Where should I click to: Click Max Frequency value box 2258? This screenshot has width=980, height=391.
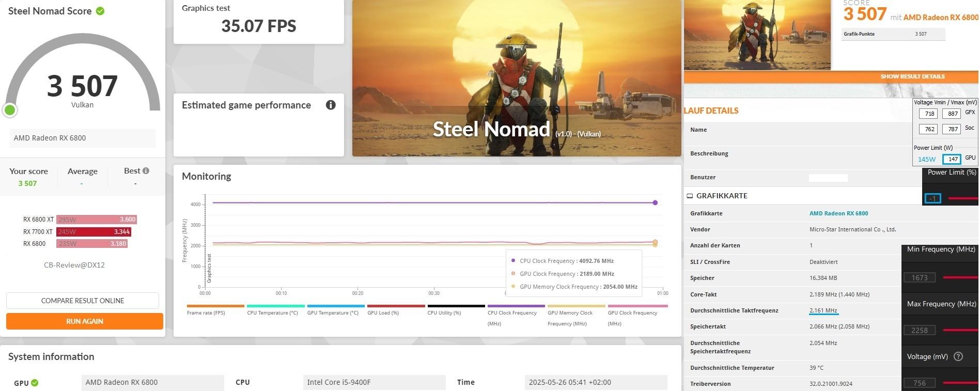920,331
